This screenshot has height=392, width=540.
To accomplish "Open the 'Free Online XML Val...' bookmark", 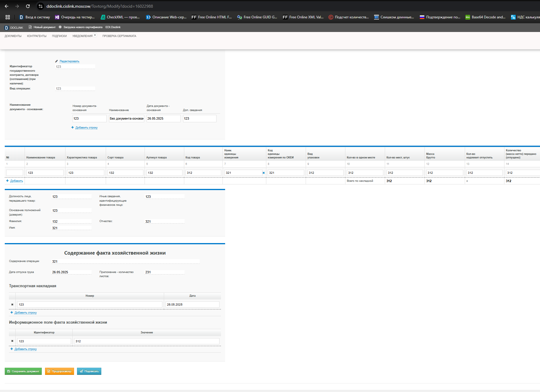I will pyautogui.click(x=303, y=17).
